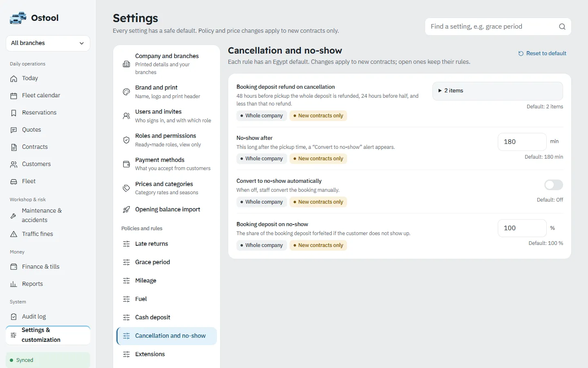Open the Late returns policy section

pyautogui.click(x=167, y=244)
